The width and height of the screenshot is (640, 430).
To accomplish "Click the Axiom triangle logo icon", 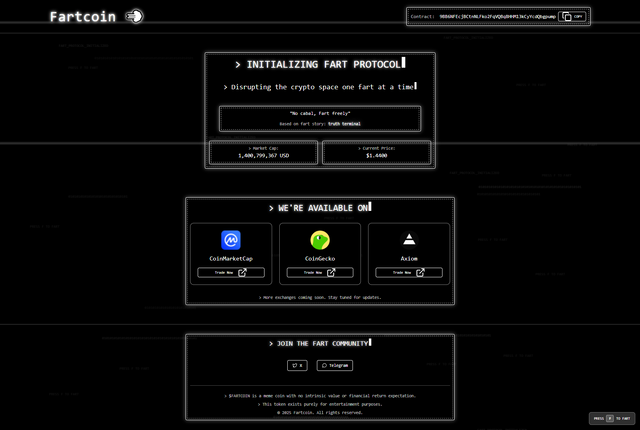I will point(409,240).
